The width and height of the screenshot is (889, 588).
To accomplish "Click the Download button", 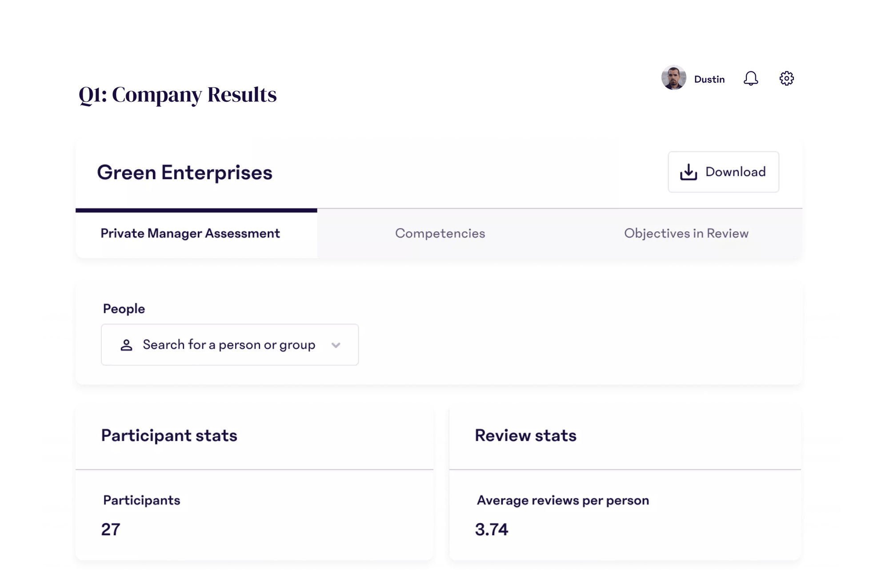I will 723,172.
